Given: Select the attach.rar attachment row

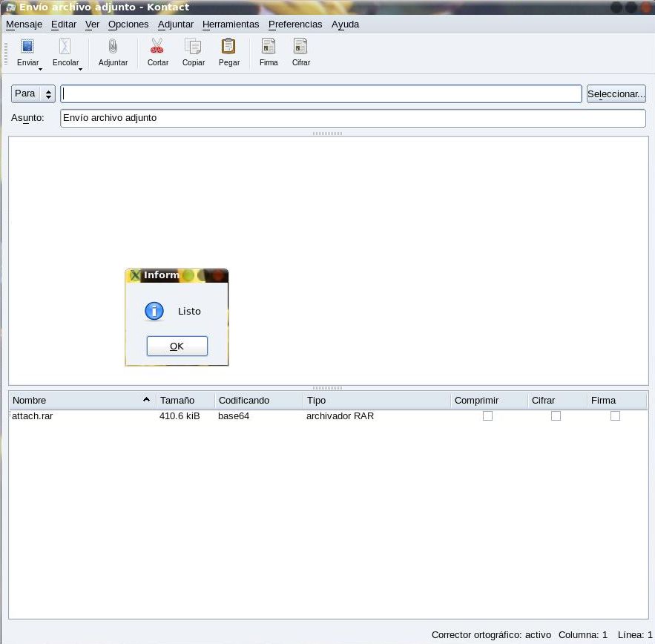Looking at the screenshot, I should pyautogui.click(x=329, y=415).
